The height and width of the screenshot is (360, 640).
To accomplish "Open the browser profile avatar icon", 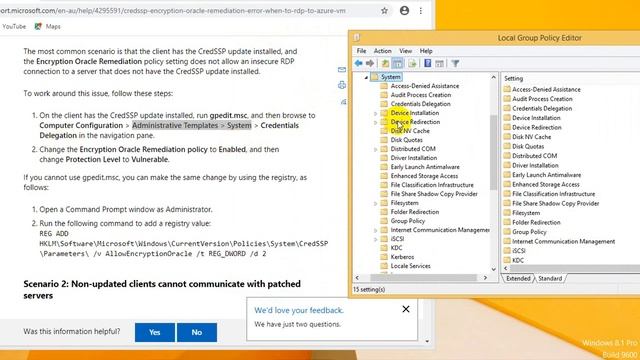I will [x=404, y=11].
